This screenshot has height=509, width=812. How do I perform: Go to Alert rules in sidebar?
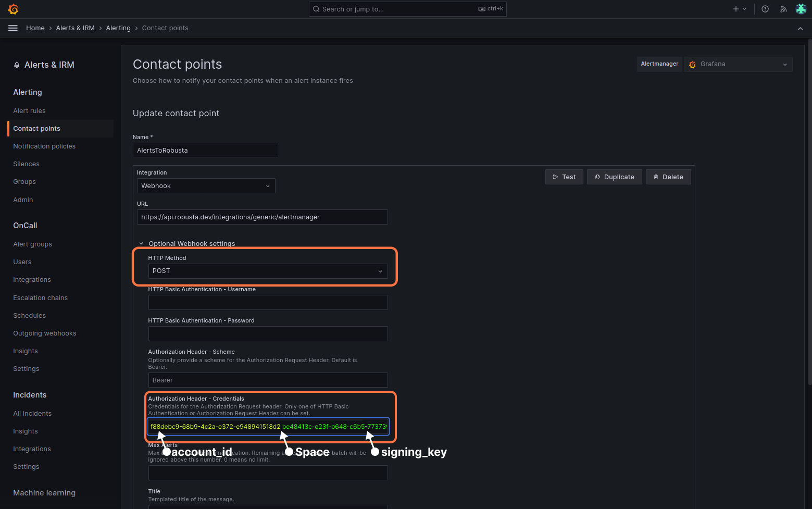[29, 111]
